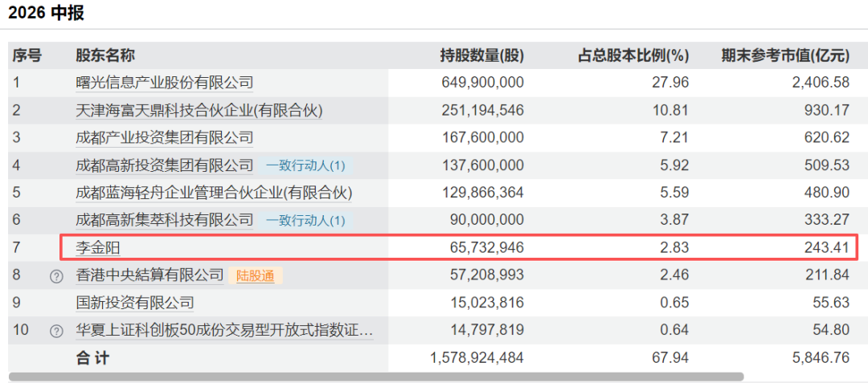Open shareholder 天津海富天鼎科技合伙企业(有限合伙)
The width and height of the screenshot is (868, 387).
(x=199, y=111)
